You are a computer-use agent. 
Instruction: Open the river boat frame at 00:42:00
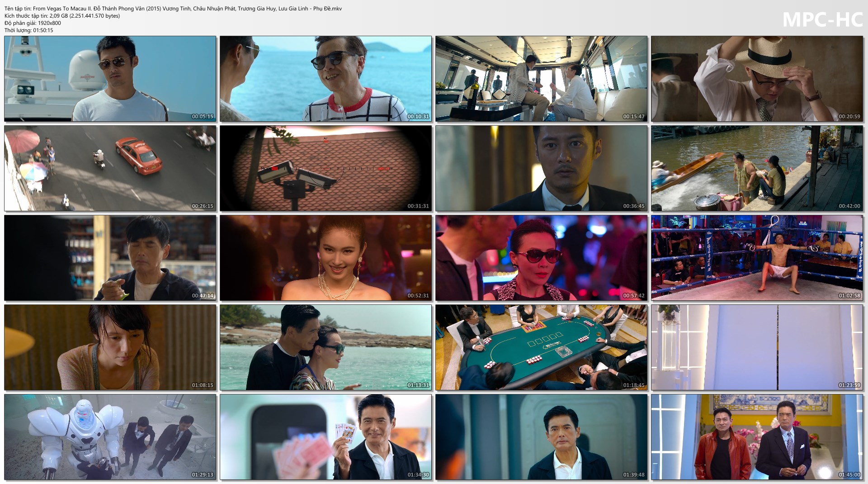point(757,168)
